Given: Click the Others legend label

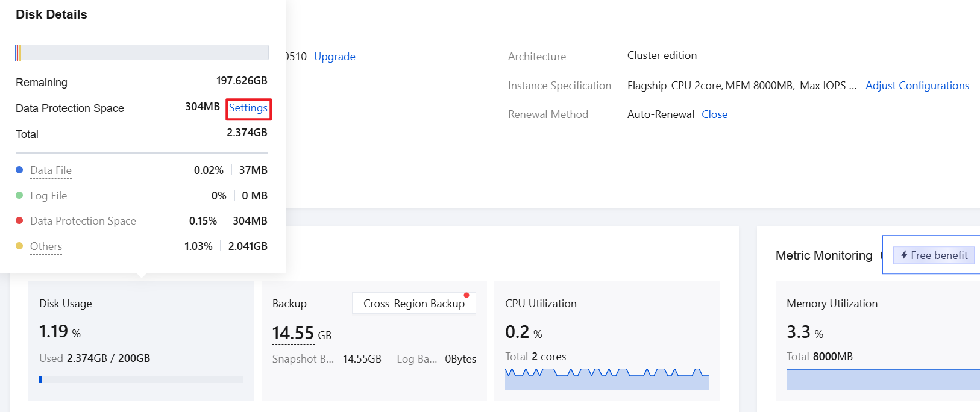Looking at the screenshot, I should 46,246.
